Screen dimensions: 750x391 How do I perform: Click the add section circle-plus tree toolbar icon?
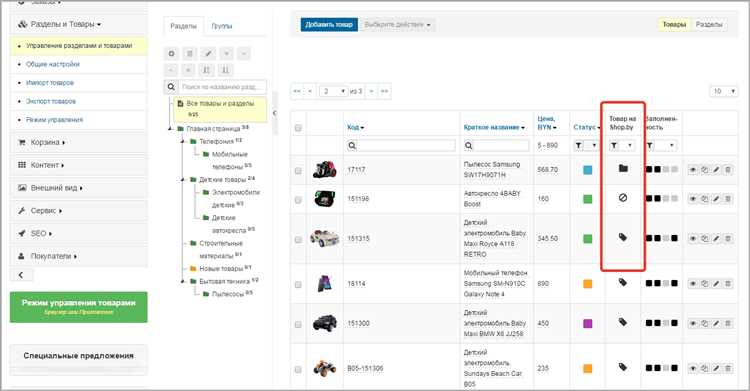(x=171, y=54)
